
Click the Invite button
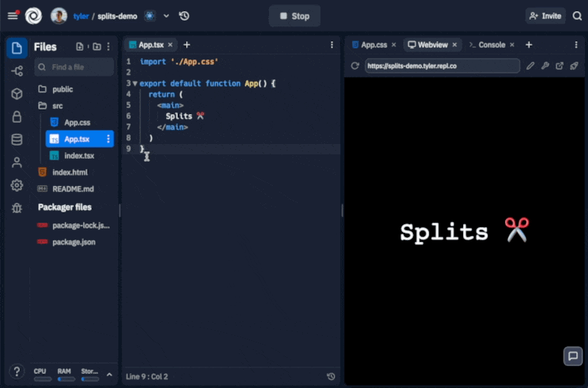coord(545,15)
